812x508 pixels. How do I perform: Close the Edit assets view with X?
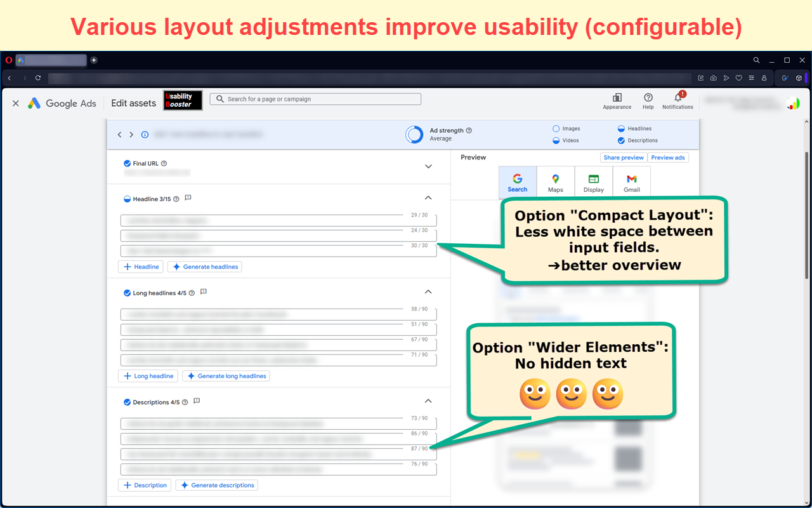[x=16, y=103]
